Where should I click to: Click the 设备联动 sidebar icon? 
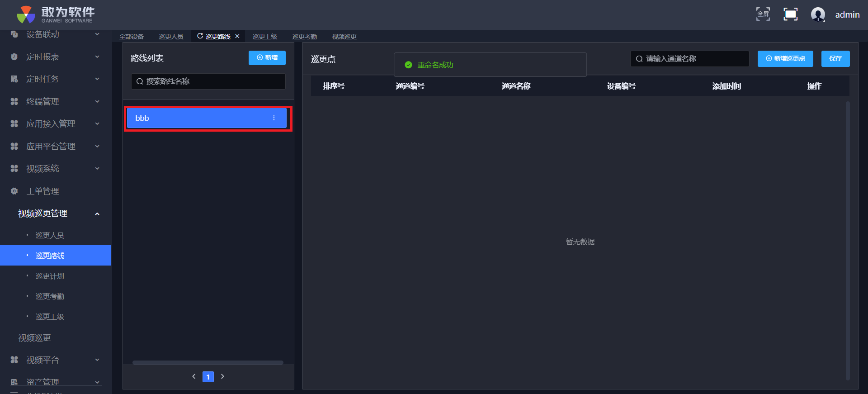[14, 34]
